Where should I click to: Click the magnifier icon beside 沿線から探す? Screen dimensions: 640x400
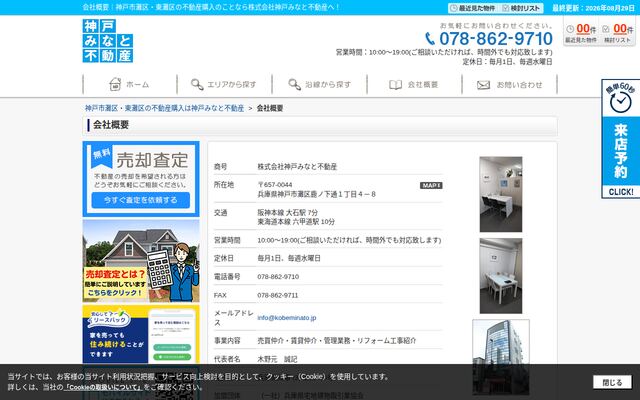[x=294, y=84]
